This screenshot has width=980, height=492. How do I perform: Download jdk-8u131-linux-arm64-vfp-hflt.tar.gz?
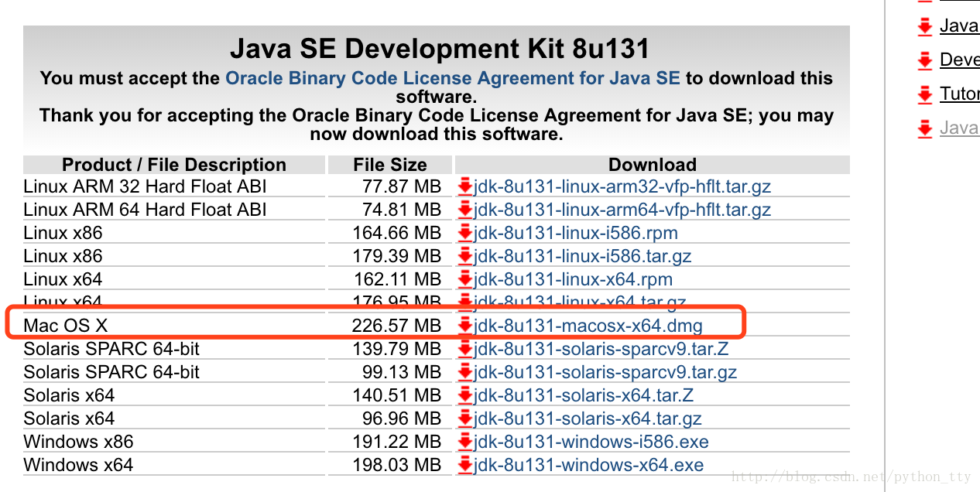(622, 210)
